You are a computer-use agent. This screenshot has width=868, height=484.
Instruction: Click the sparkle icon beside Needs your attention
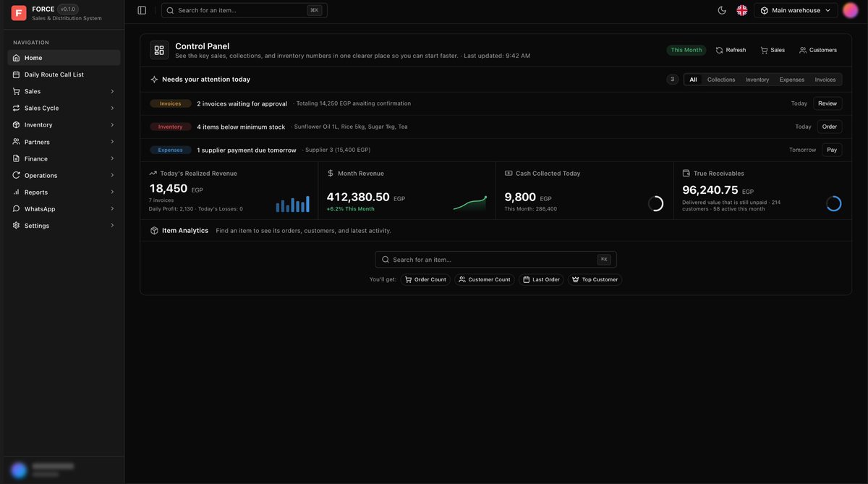[x=154, y=80]
